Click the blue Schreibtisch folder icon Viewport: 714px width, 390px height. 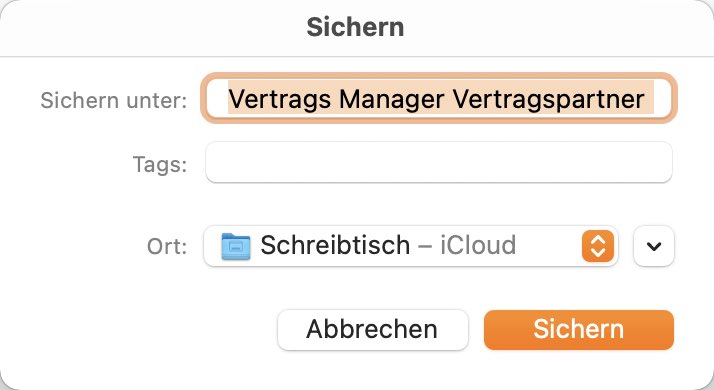235,246
